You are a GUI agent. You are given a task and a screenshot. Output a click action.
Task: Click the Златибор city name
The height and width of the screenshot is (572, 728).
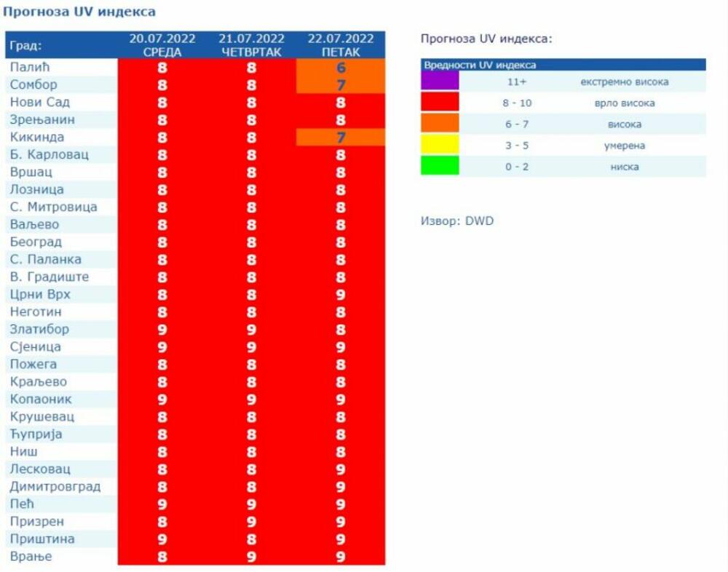click(x=39, y=329)
